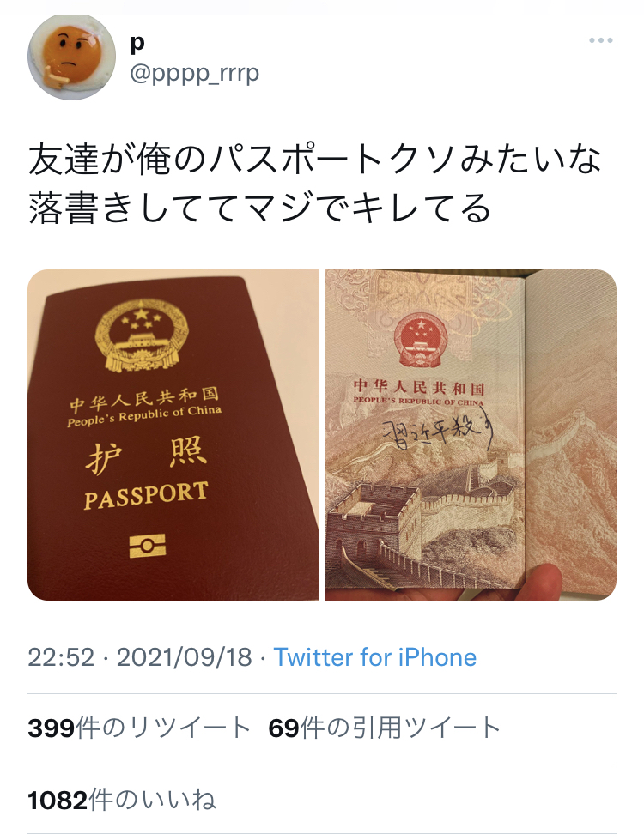View the passport inner page photo
This screenshot has height=840, width=644.
coord(471,434)
